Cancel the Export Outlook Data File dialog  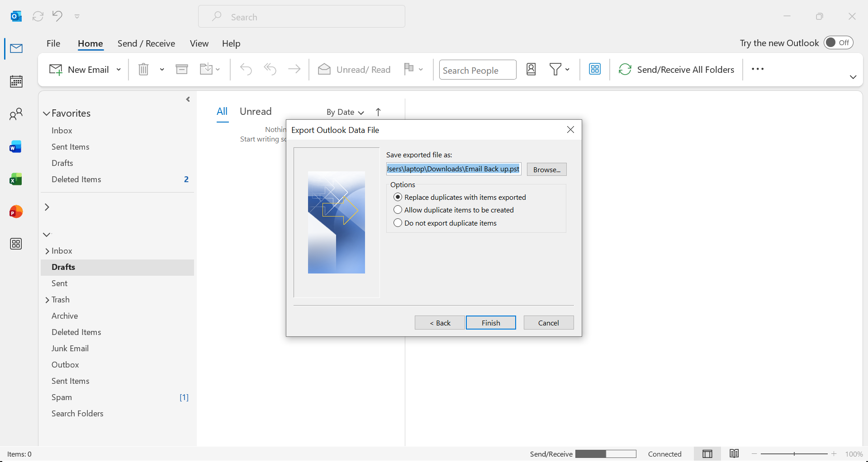pos(549,323)
